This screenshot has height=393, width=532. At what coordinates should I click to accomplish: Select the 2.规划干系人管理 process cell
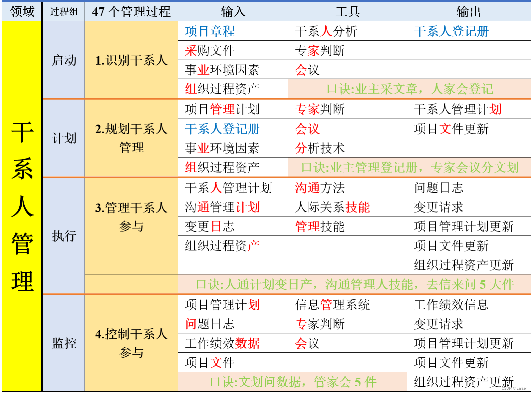coord(131,138)
